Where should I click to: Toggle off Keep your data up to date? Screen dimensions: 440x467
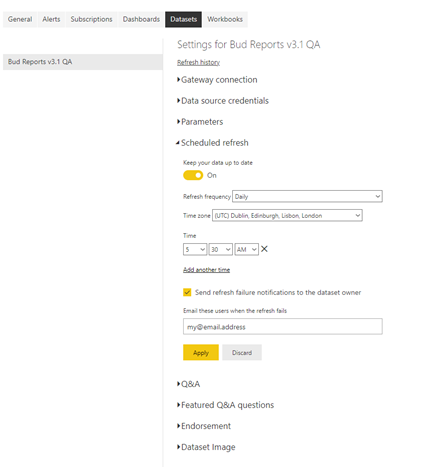tap(193, 175)
